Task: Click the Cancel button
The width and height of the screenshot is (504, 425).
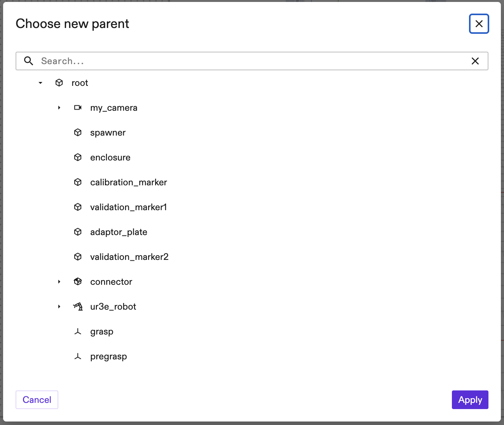Action: click(x=37, y=400)
